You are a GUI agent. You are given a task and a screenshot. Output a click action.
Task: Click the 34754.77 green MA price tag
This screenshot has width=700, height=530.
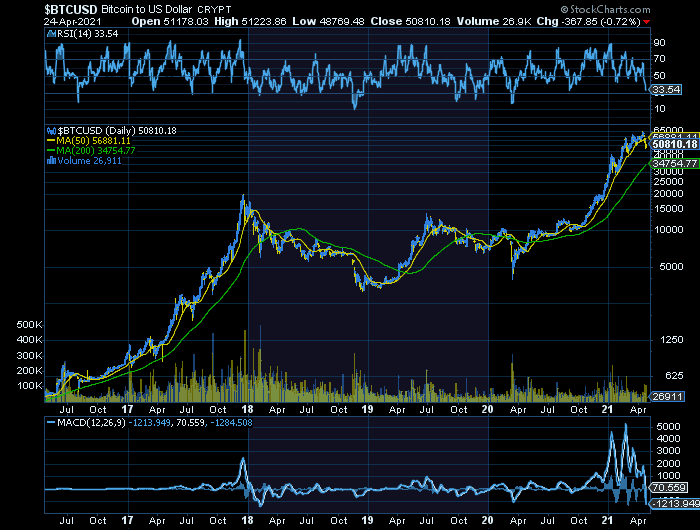675,163
